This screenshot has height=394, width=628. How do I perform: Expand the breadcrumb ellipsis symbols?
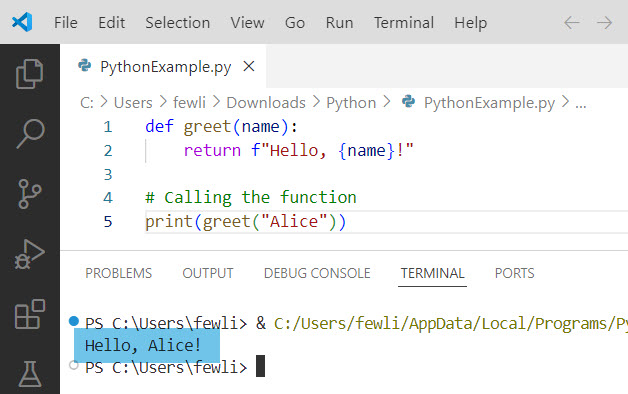tap(581, 105)
